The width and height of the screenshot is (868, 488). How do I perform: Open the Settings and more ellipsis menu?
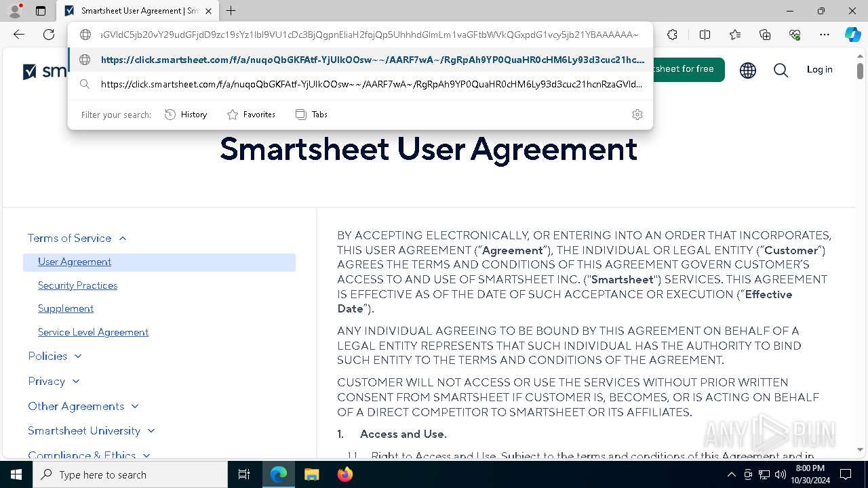pyautogui.click(x=825, y=35)
